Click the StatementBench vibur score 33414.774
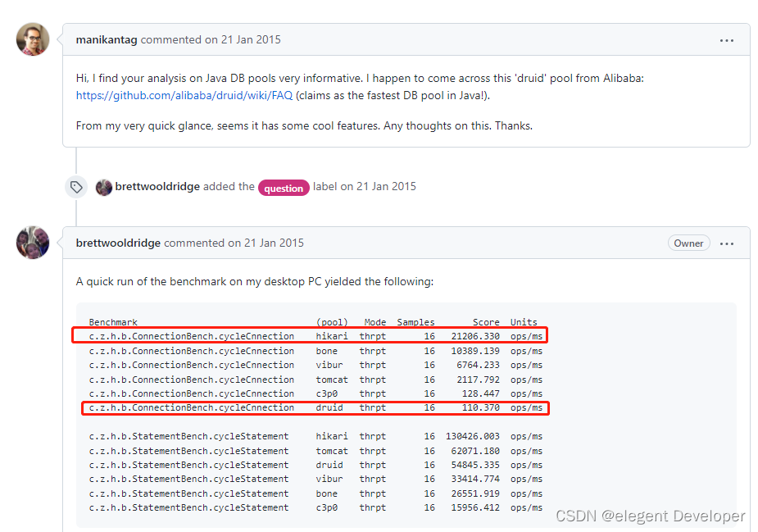Image resolution: width=758 pixels, height=532 pixels. 475,479
